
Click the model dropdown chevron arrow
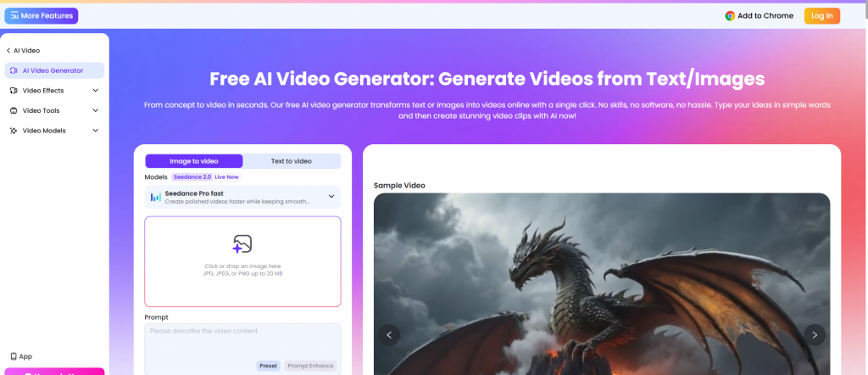tap(331, 197)
